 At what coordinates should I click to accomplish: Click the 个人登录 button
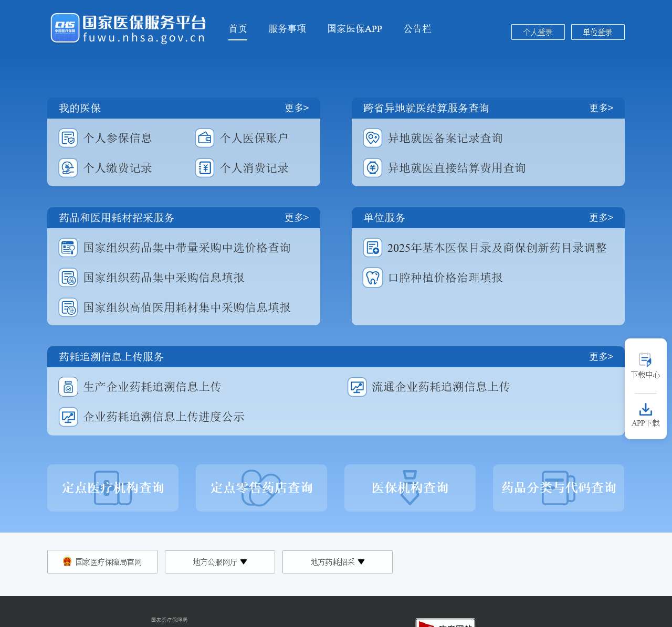pyautogui.click(x=538, y=32)
